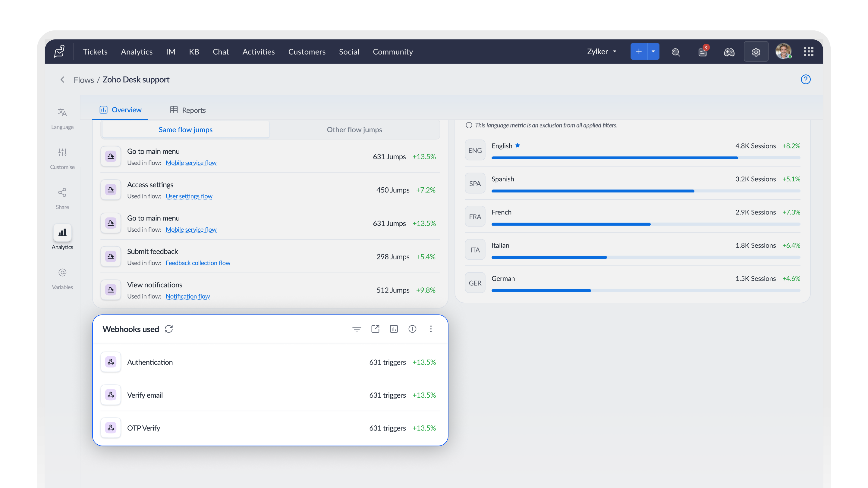Open the Social menu
The height and width of the screenshot is (488, 868).
(x=349, y=52)
